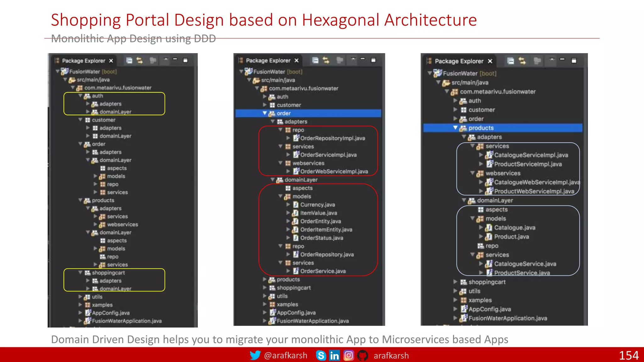644x362 pixels.
Task: Select right Package Explorer tab
Action: (459, 61)
